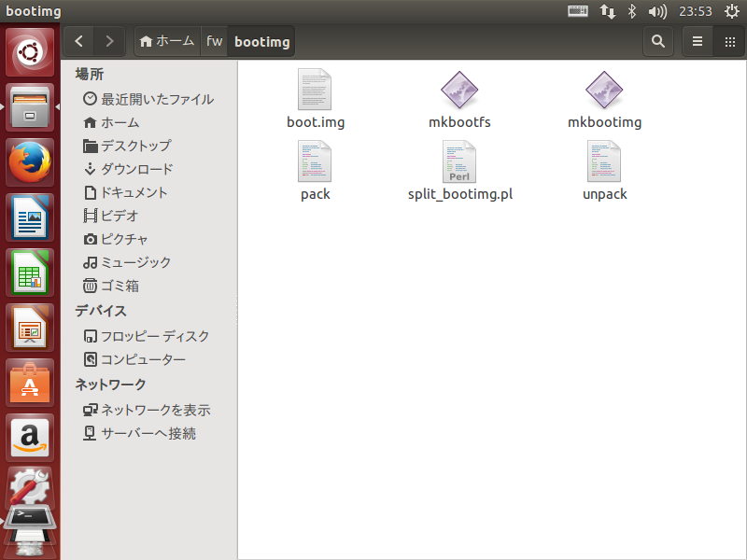The image size is (747, 560).
Task: Launch LibreOffice Writer from launcher
Action: pos(30,217)
